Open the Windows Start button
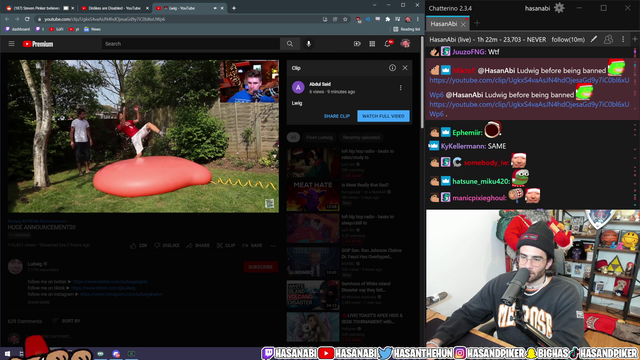This screenshot has width=640, height=360. point(7,353)
